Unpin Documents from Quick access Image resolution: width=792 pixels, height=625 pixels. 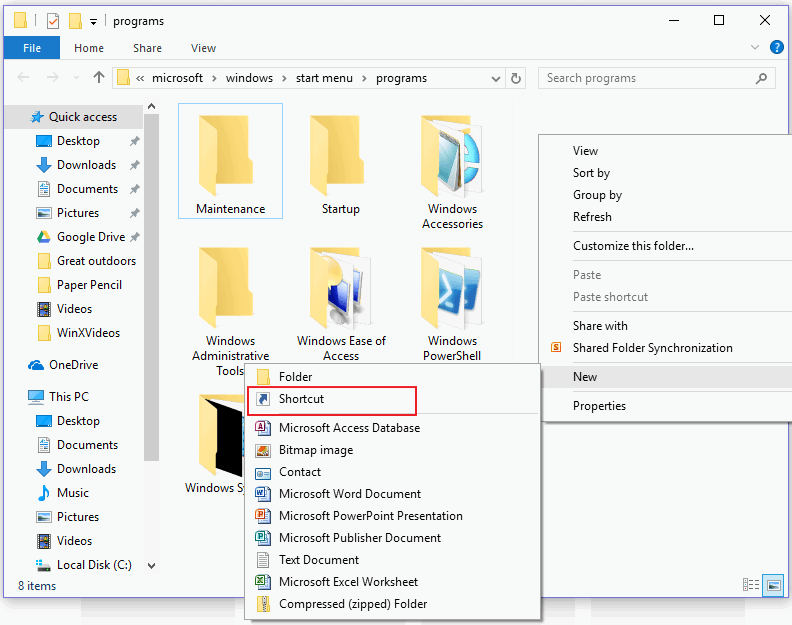point(135,189)
